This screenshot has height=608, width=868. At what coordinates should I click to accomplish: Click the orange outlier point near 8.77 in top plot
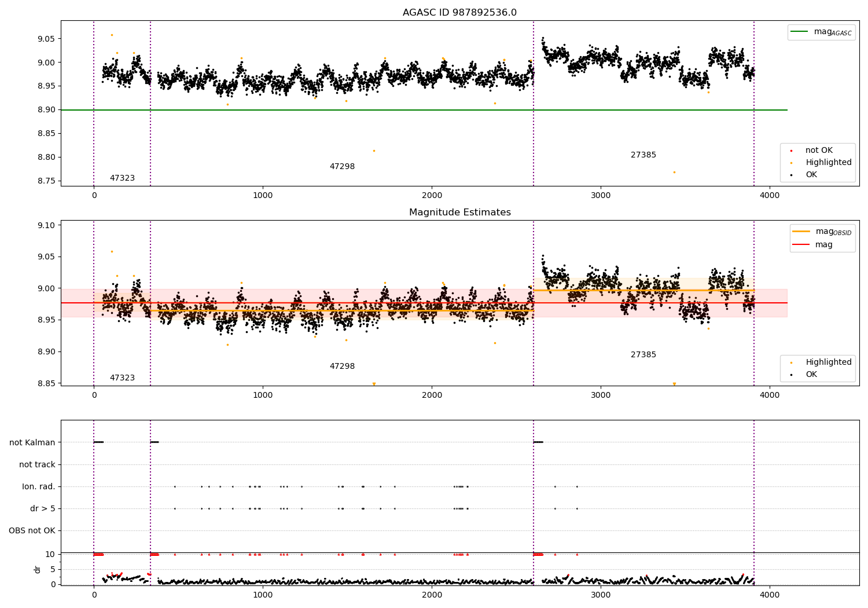(x=674, y=172)
